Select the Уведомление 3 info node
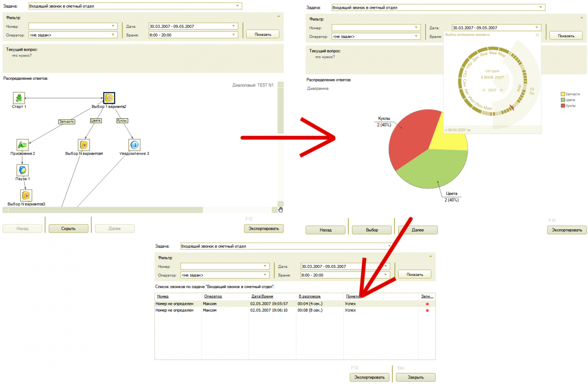The height and width of the screenshot is (391, 588). [134, 145]
